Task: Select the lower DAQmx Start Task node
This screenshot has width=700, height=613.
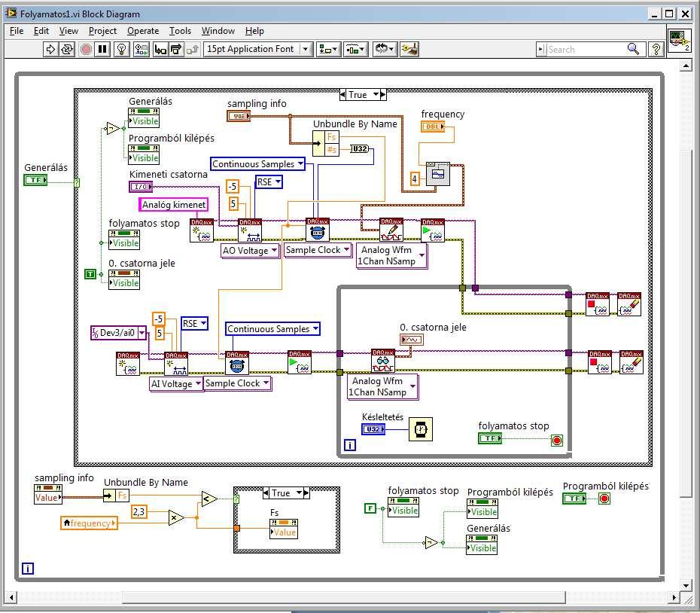Action: tap(299, 362)
